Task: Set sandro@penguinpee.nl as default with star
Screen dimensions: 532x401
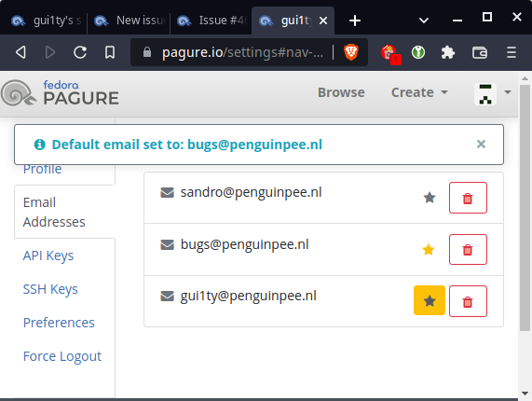Action: 430,198
